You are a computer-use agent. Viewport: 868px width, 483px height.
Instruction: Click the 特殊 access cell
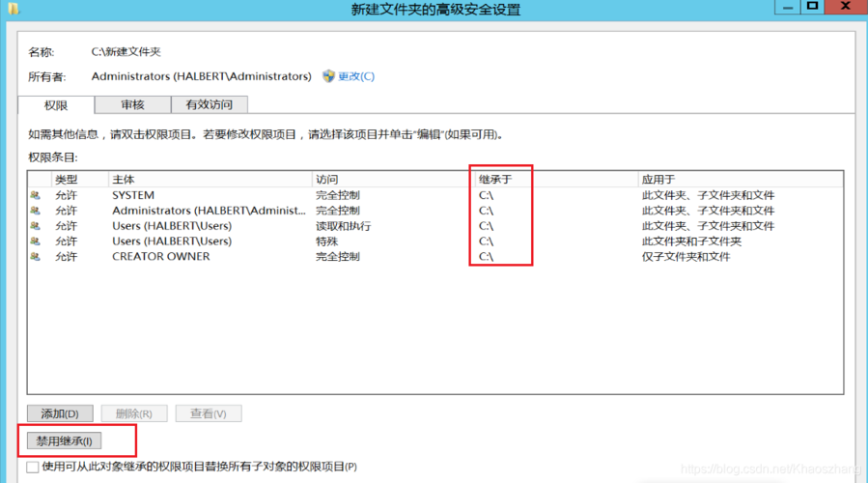tap(326, 241)
